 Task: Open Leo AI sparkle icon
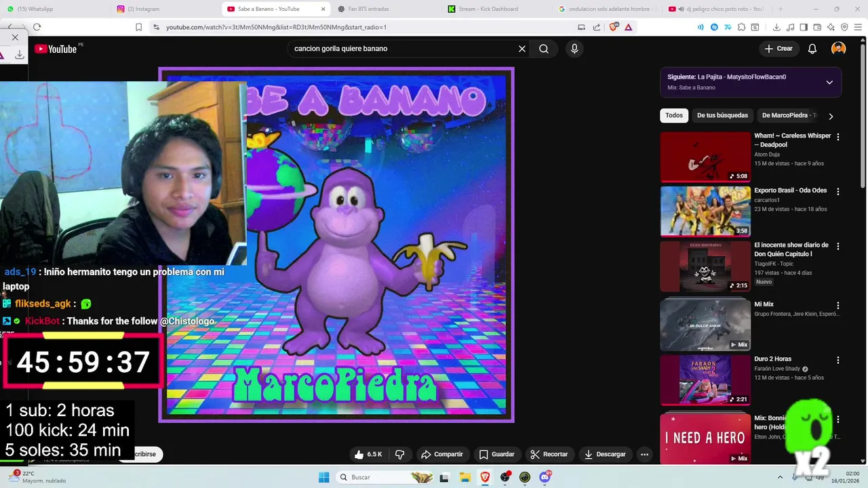(x=831, y=27)
